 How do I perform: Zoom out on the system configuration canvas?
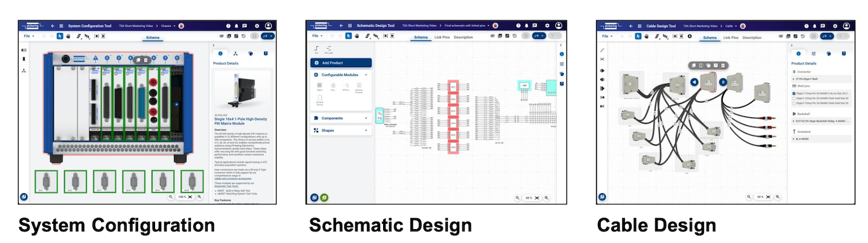point(171,197)
